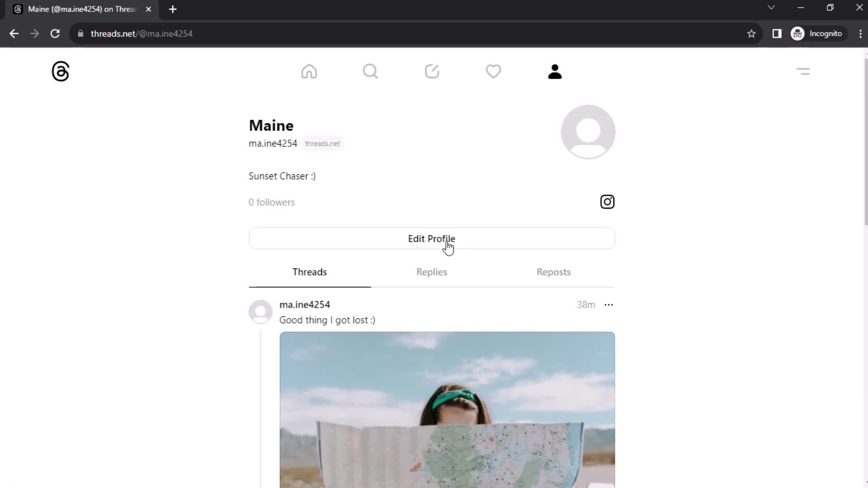Click the post options ellipsis menu
The height and width of the screenshot is (488, 868).
tap(609, 305)
